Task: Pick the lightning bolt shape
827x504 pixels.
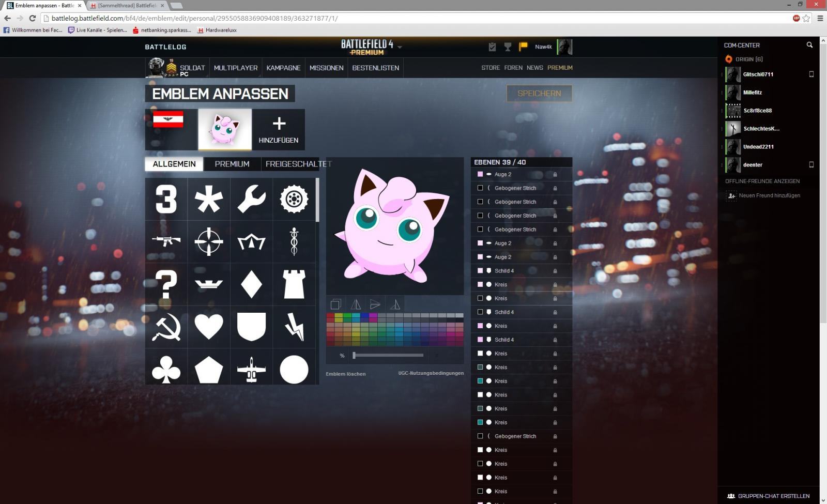Action: tap(294, 327)
